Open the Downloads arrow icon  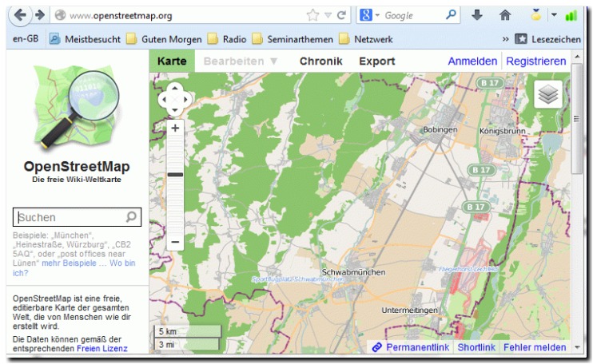click(477, 15)
